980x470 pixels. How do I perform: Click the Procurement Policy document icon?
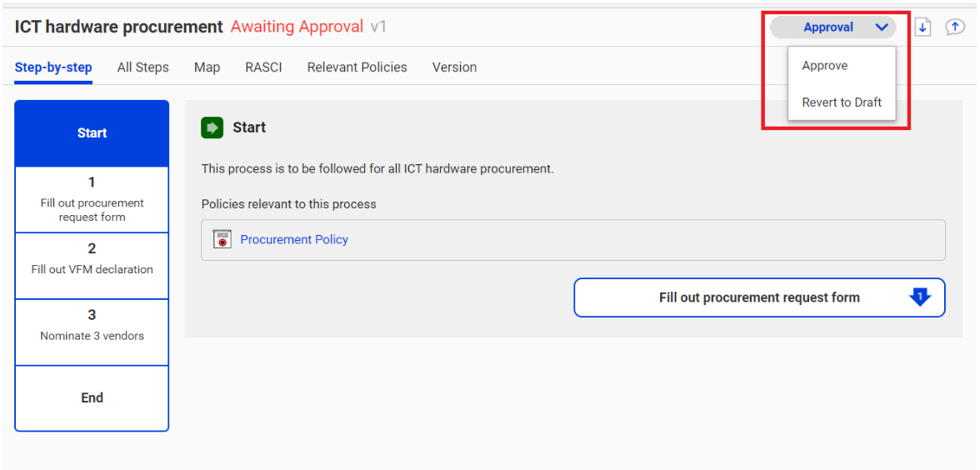[x=222, y=239]
